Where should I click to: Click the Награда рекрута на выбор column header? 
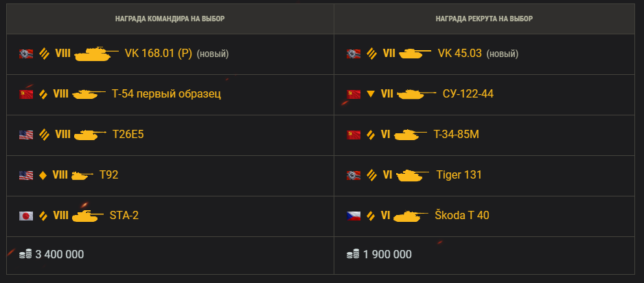tap(484, 19)
